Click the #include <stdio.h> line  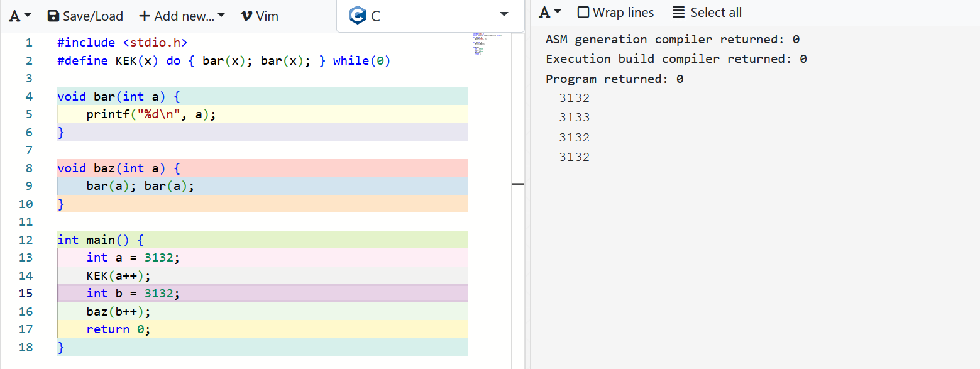pos(122,43)
